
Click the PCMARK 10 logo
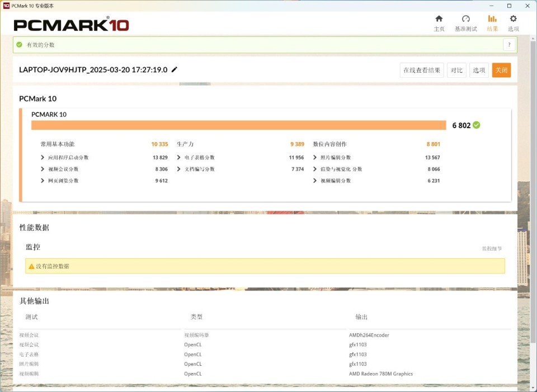pyautogui.click(x=71, y=25)
